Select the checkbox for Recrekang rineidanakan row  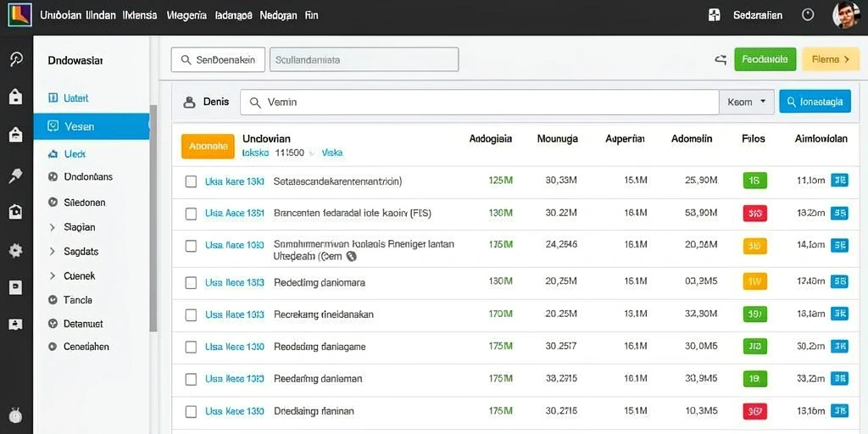pos(191,315)
